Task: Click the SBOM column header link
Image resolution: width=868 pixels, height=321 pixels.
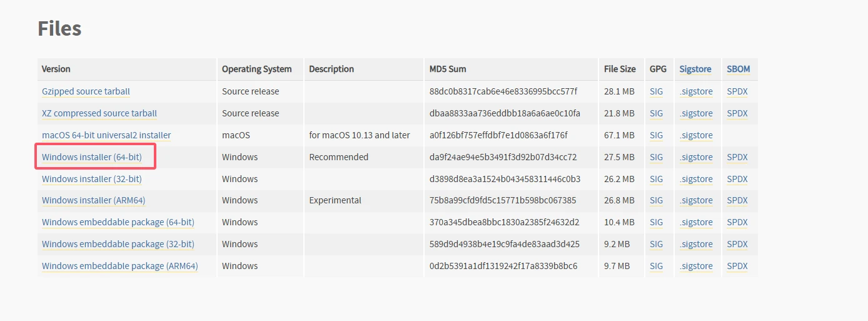Action: (739, 69)
